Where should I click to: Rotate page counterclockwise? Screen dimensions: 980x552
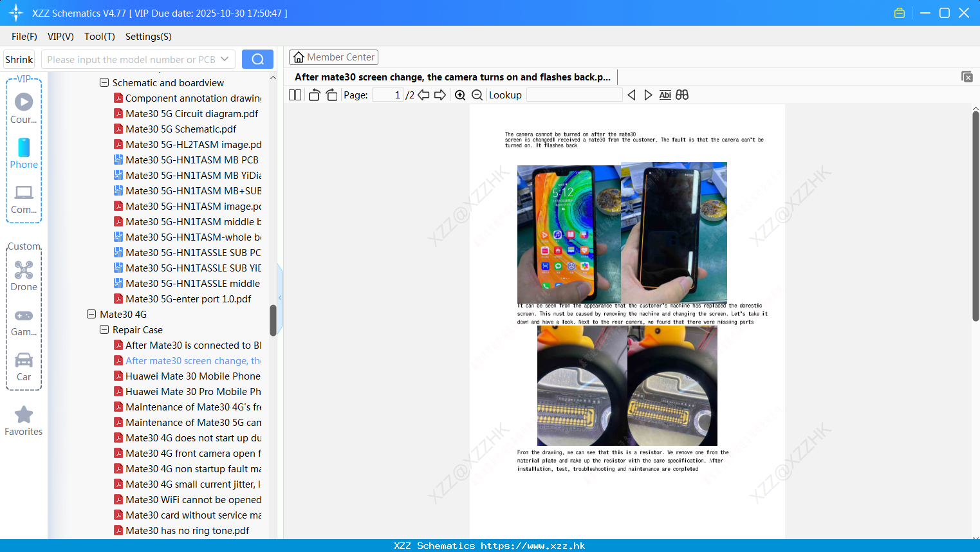pyautogui.click(x=314, y=95)
